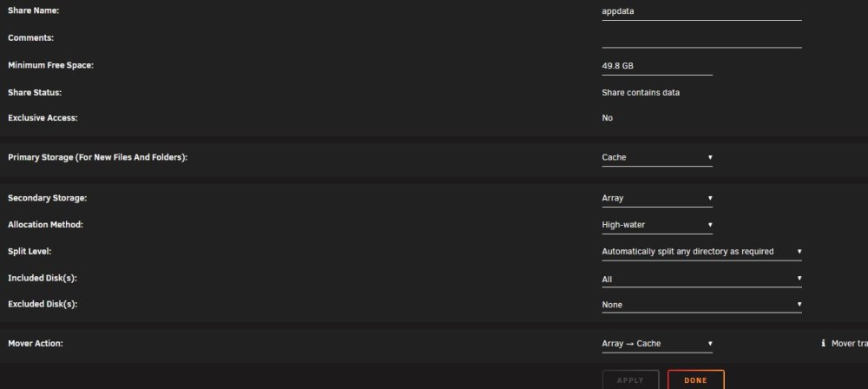The image size is (868, 389).
Task: Open the Secondary Storage dropdown showing Array
Action: click(657, 198)
